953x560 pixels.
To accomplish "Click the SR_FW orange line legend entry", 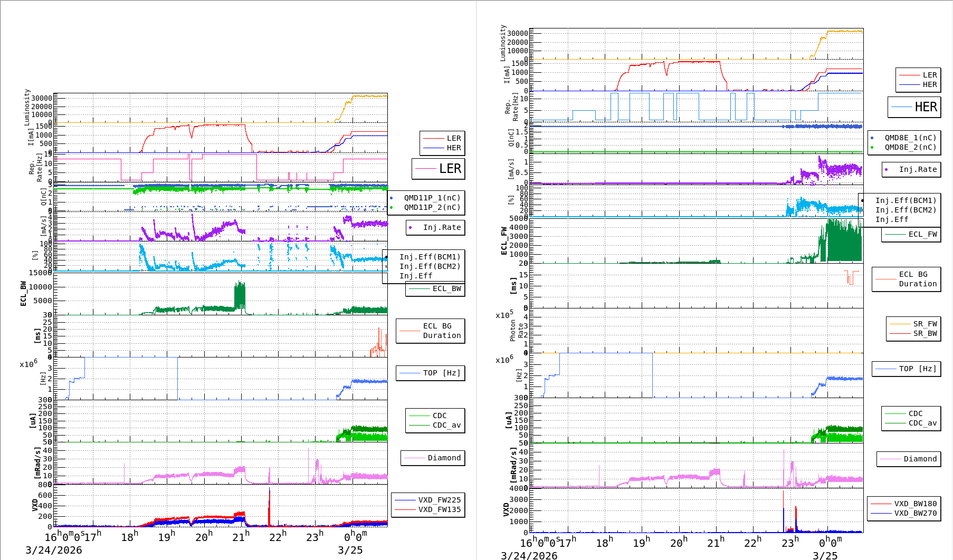I will (925, 324).
